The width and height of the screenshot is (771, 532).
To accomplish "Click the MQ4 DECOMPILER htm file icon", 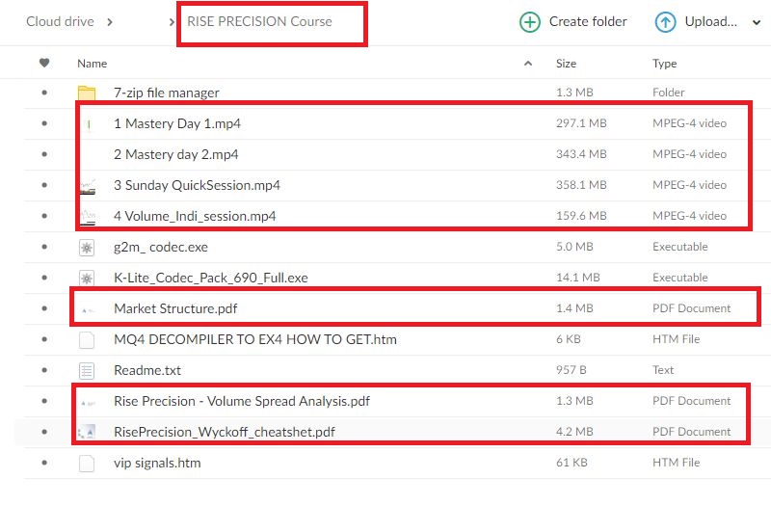I will (x=87, y=340).
